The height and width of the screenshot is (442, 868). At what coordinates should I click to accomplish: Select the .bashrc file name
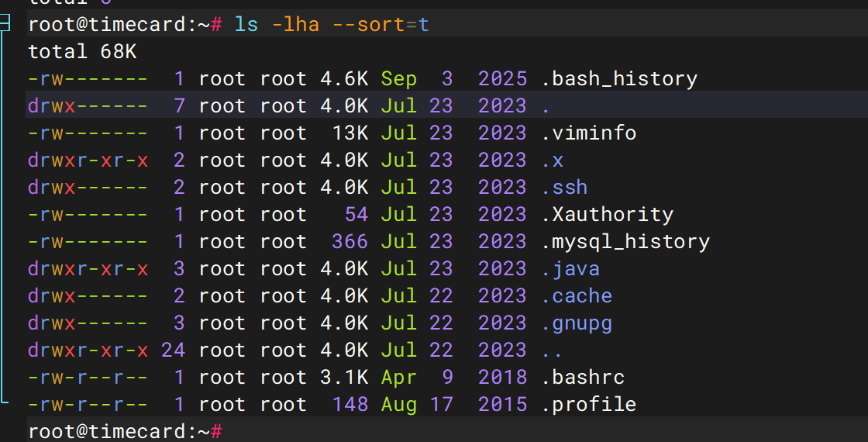[x=582, y=377]
